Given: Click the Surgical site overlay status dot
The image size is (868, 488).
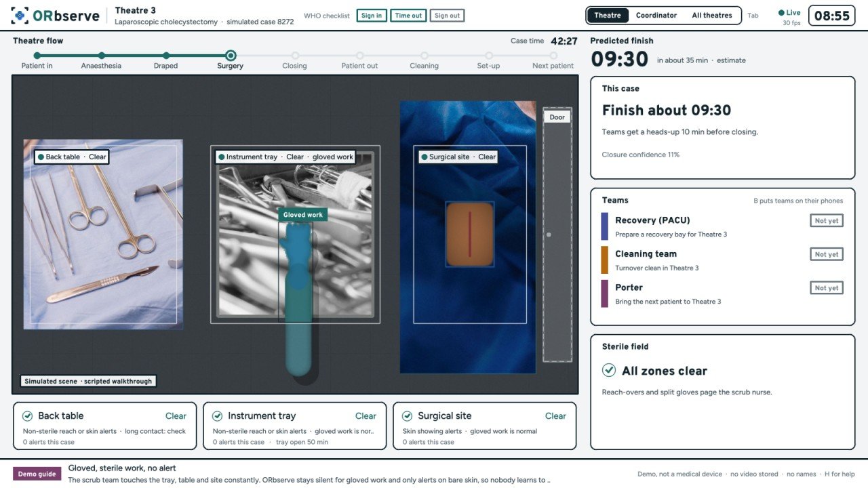Looking at the screenshot, I should click(424, 157).
